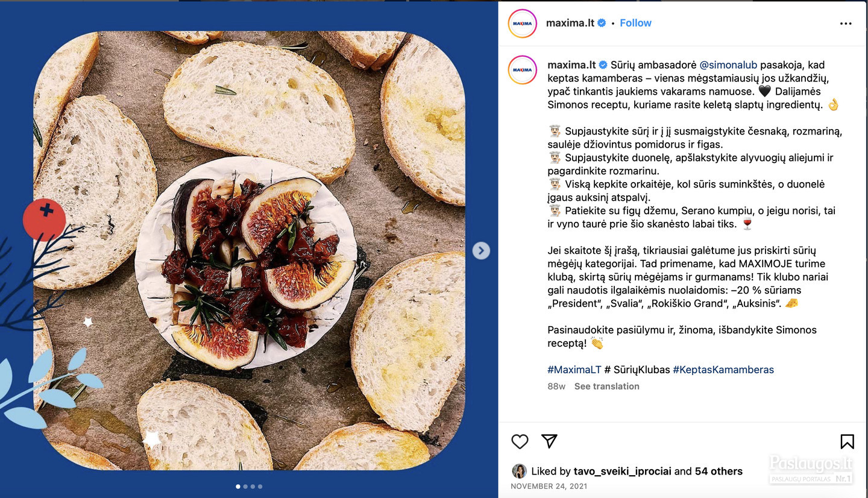Save the post with the bookmark icon
The width and height of the screenshot is (868, 498).
point(847,442)
